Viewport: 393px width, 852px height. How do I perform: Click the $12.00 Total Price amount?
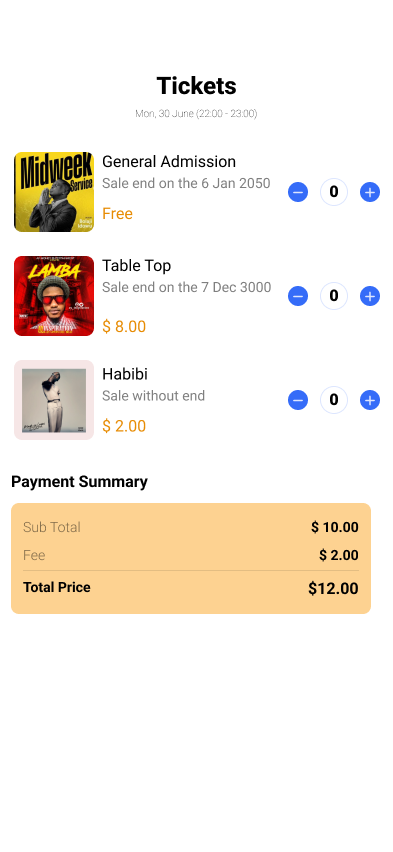coord(333,588)
